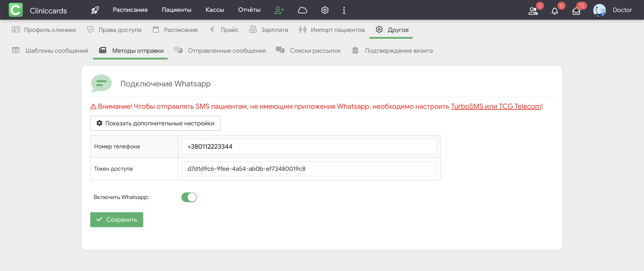Click the add patient icon
This screenshot has width=644, height=271.
coord(279,10)
